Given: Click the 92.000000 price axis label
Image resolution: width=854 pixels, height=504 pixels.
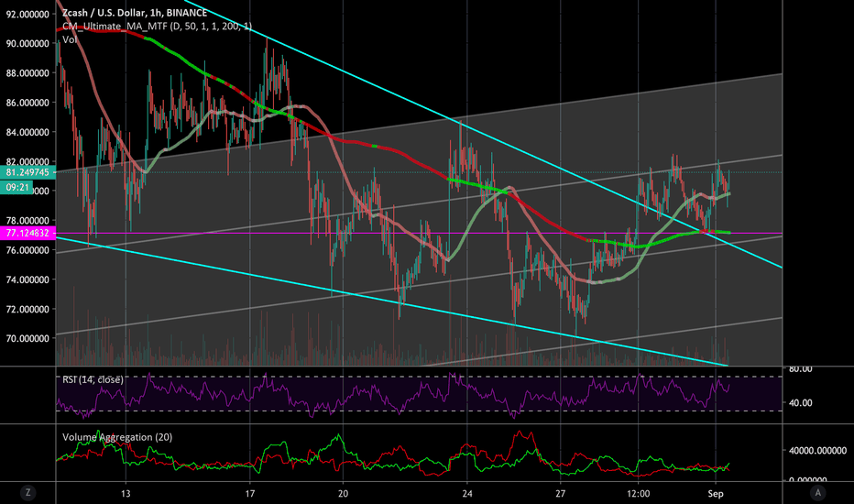Looking at the screenshot, I should [27, 14].
